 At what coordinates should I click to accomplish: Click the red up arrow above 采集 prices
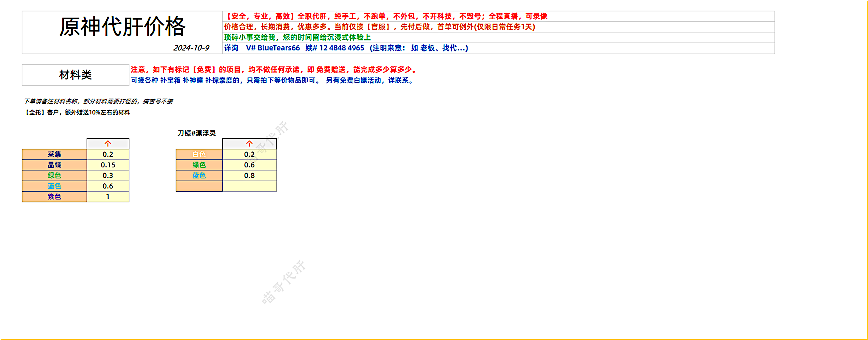pos(108,144)
